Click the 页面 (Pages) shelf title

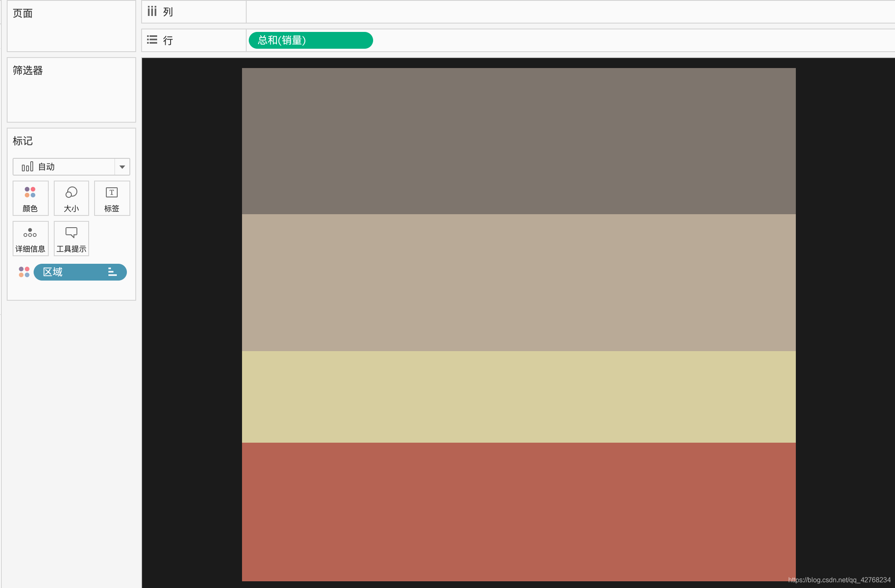tap(23, 13)
